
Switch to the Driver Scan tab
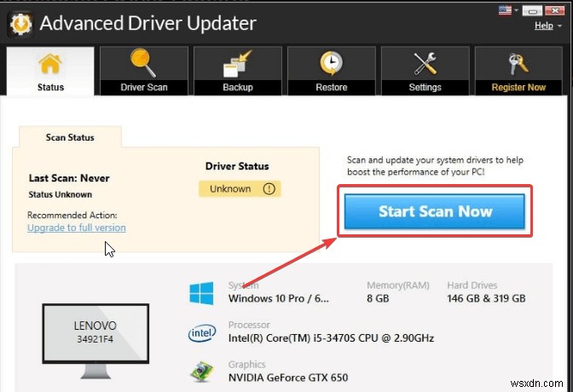[x=144, y=72]
